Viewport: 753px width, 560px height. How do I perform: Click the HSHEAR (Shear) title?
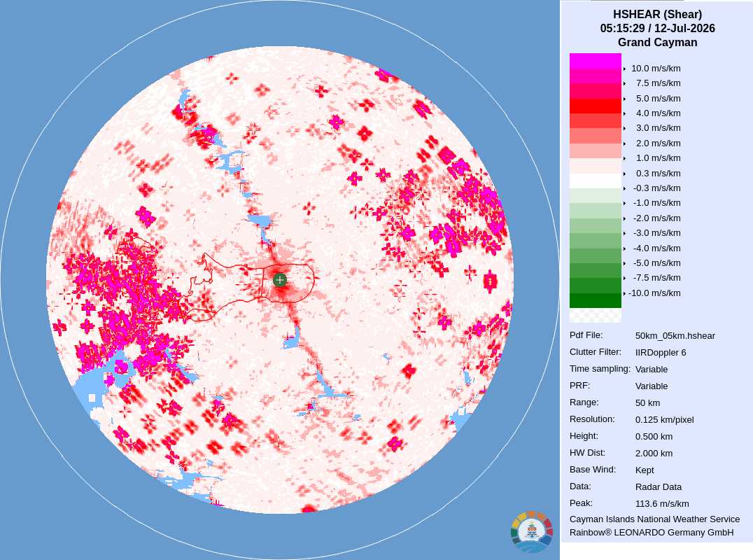click(657, 15)
